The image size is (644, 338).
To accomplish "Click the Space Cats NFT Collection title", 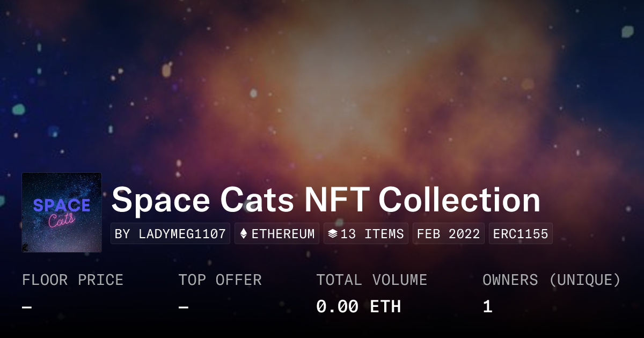I will point(326,200).
